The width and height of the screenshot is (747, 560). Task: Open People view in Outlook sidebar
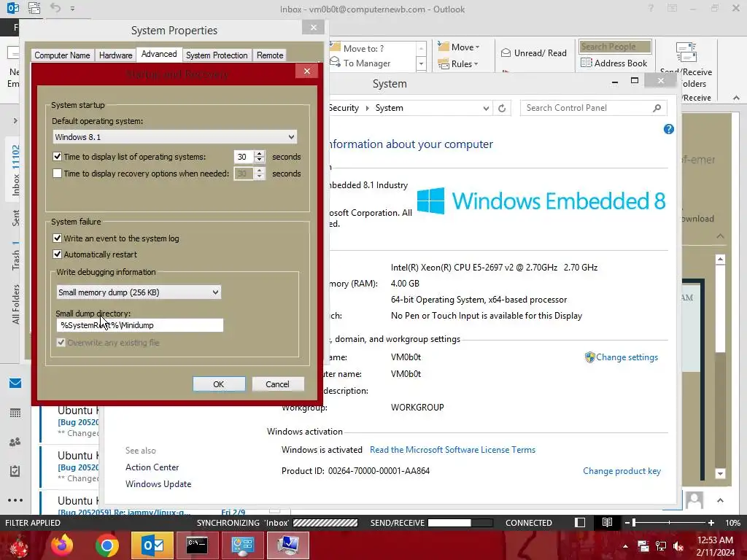(15, 442)
